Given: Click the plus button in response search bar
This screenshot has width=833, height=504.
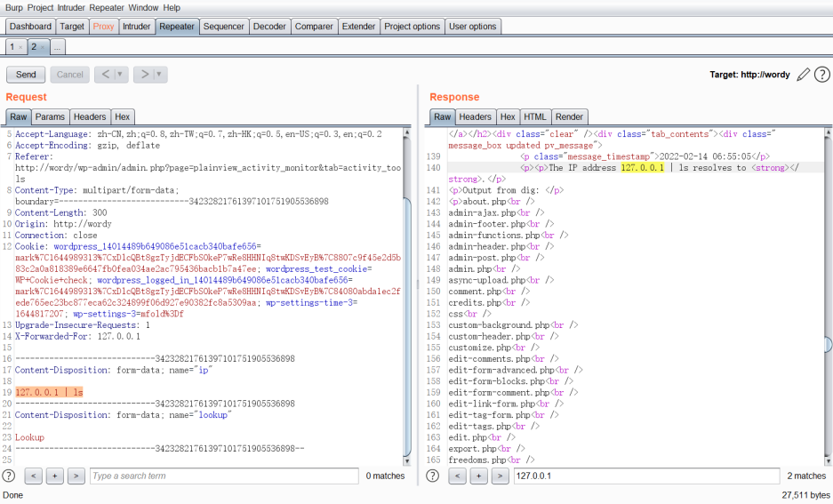Looking at the screenshot, I should 478,476.
